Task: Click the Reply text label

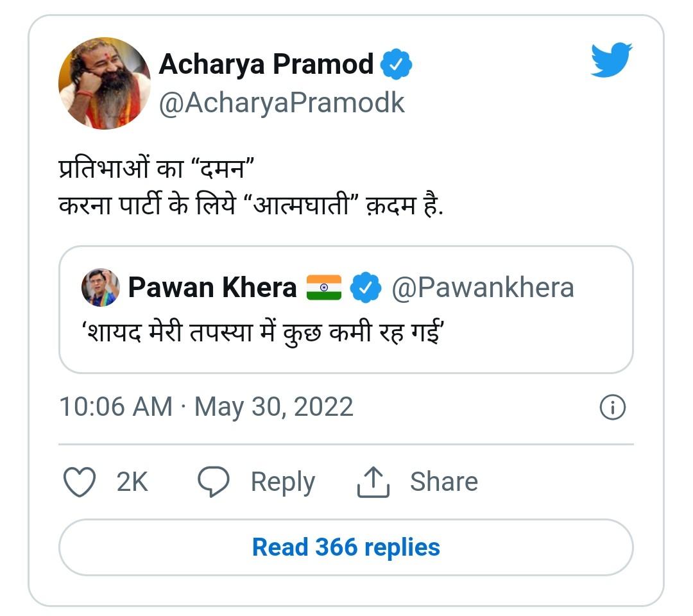Action: 282,482
